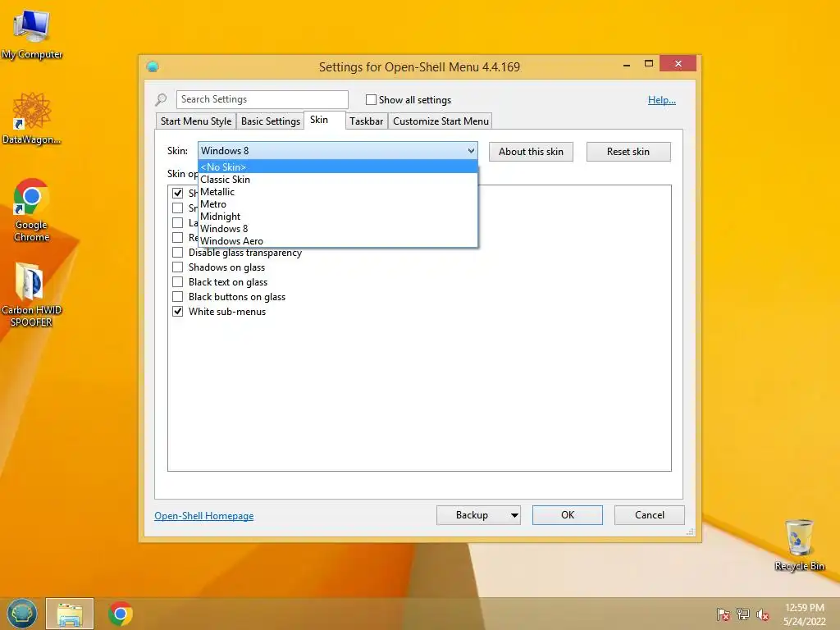Viewport: 840px width, 630px height.
Task: Select <No Skin> from the skin list
Action: coord(337,167)
